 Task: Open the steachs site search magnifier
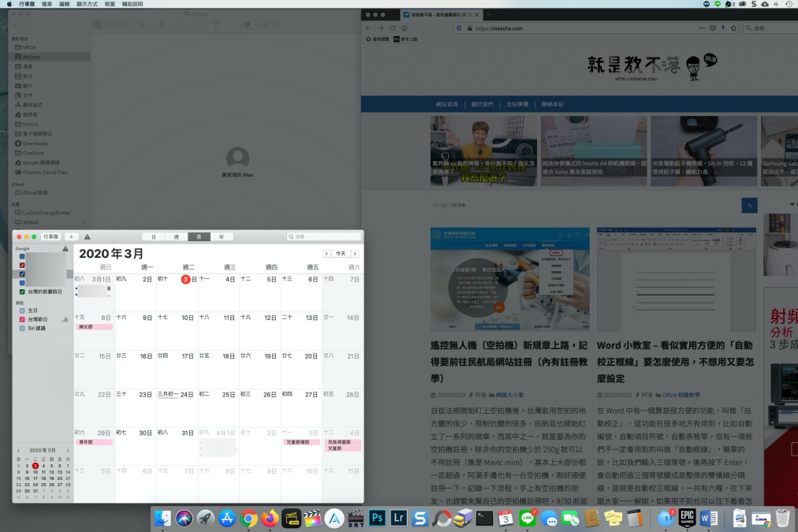pos(748,205)
